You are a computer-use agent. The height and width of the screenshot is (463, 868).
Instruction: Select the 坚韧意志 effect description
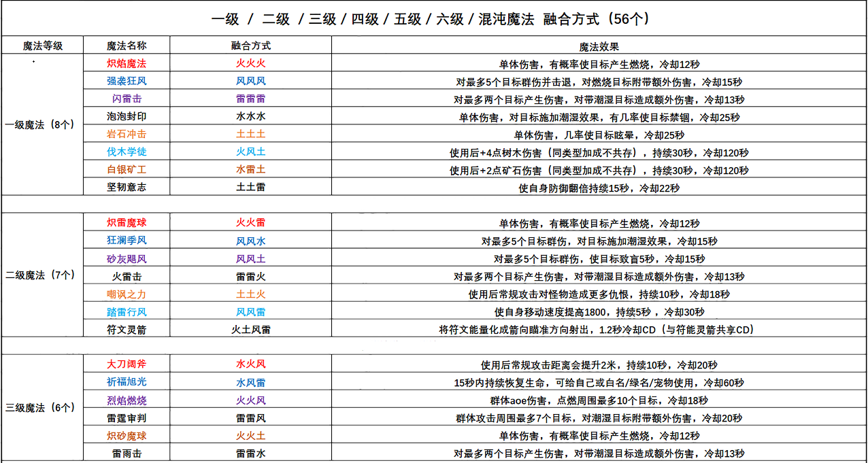599,188
